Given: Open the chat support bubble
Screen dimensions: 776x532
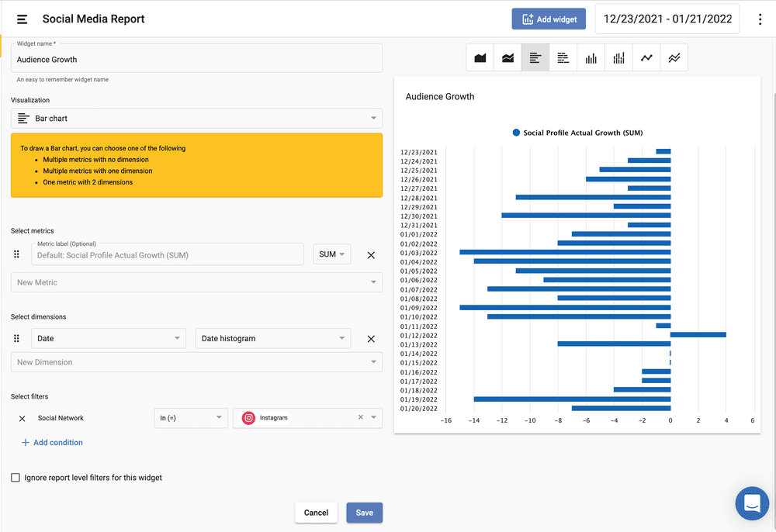Looking at the screenshot, I should (751, 503).
